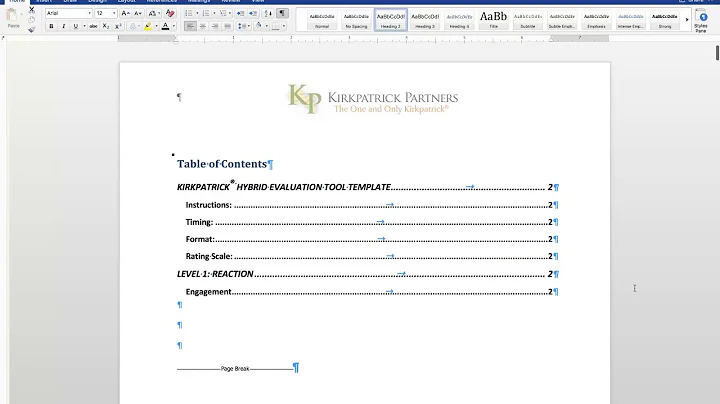The image size is (720, 404).
Task: Apply the Emphasis style
Action: coord(596,20)
